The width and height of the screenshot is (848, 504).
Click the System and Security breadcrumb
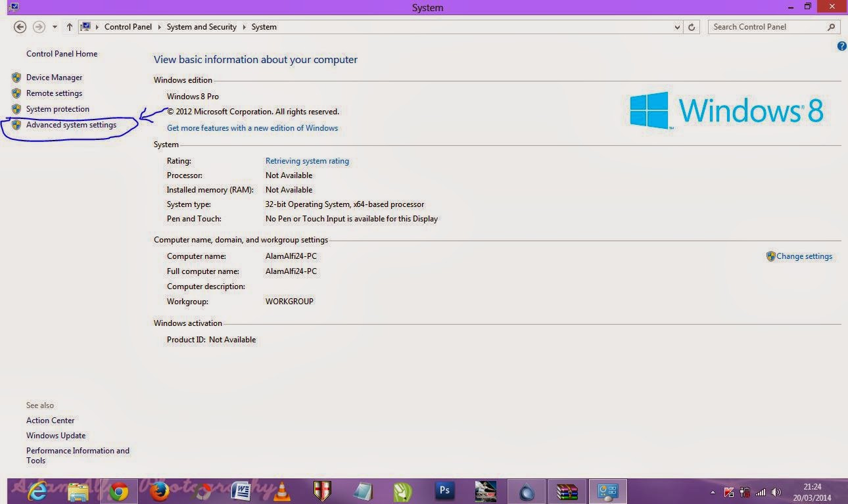[x=202, y=27]
